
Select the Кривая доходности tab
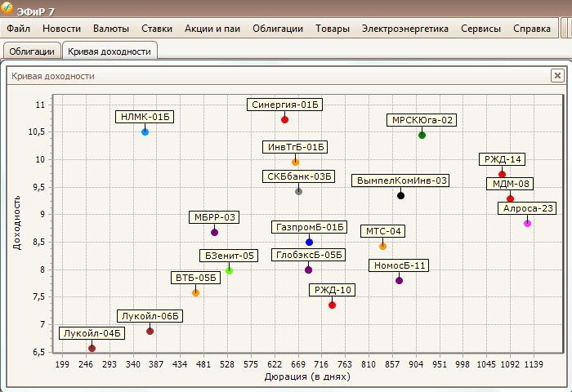[x=109, y=51]
